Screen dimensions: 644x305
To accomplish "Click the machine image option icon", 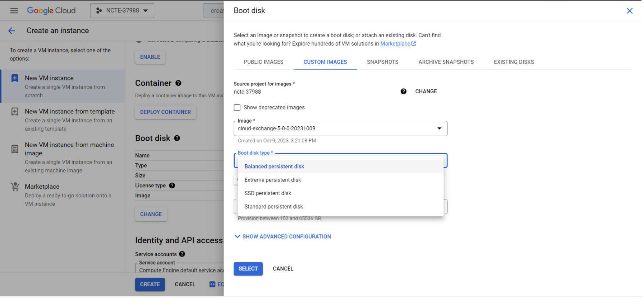I will 15,149.
